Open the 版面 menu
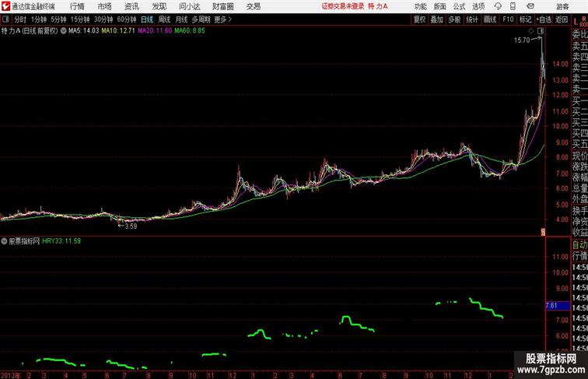The image size is (588, 379). pos(440,6)
